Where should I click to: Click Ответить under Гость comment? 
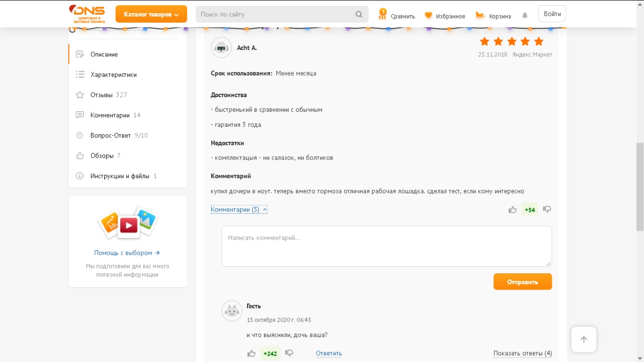click(329, 353)
